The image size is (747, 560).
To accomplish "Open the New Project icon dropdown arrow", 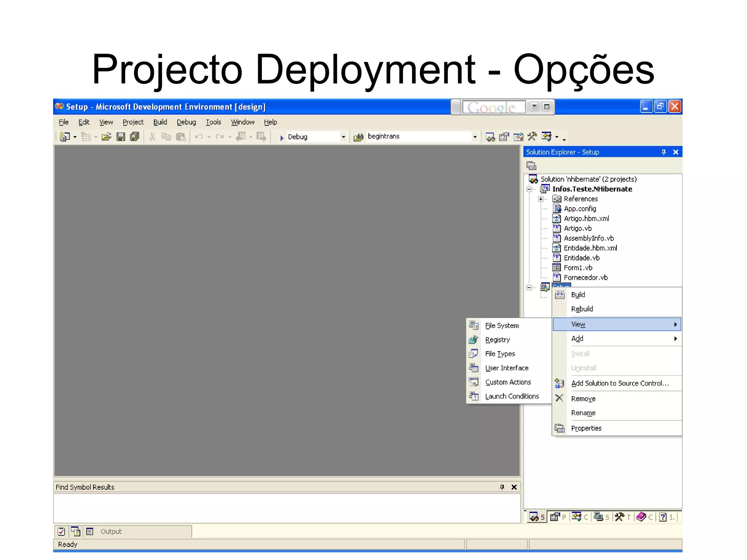I will (75, 137).
